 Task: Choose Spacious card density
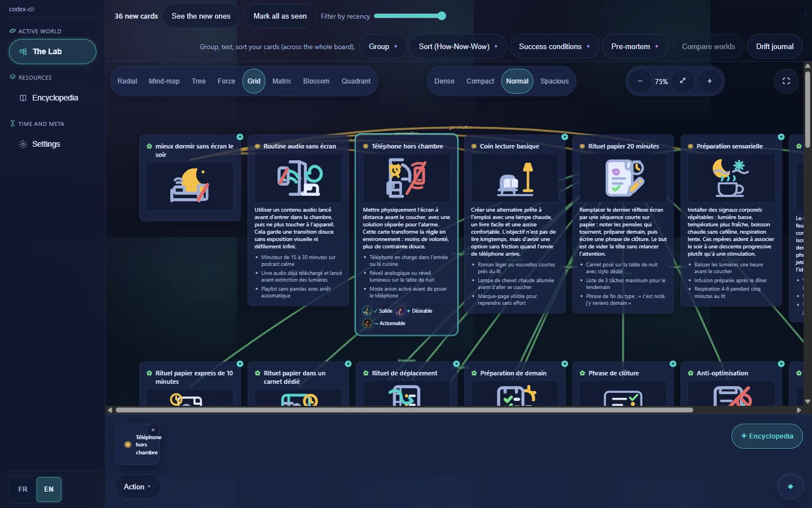click(554, 81)
